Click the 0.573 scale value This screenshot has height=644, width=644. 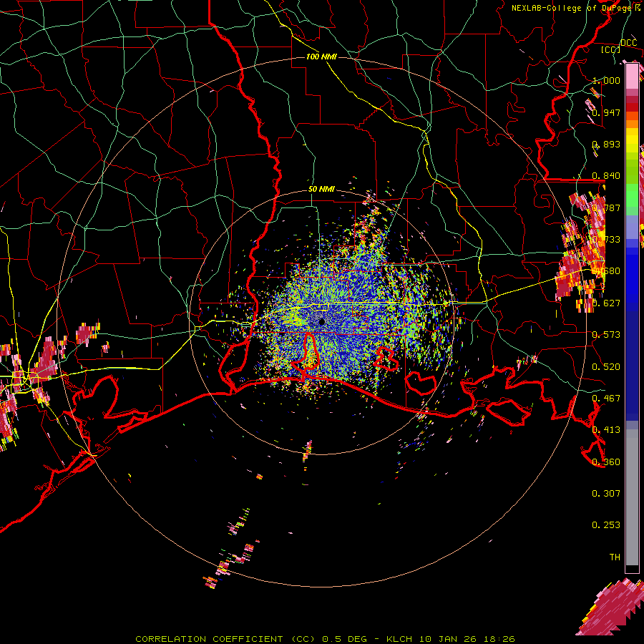(x=606, y=335)
